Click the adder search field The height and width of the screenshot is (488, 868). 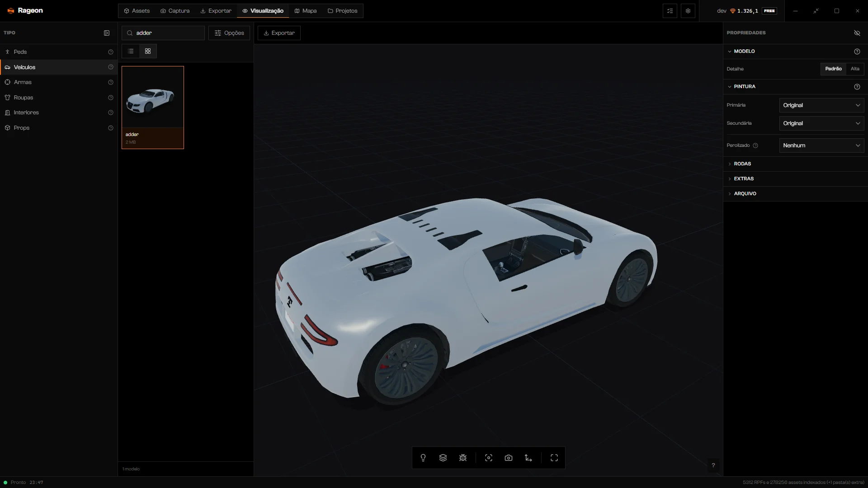163,33
